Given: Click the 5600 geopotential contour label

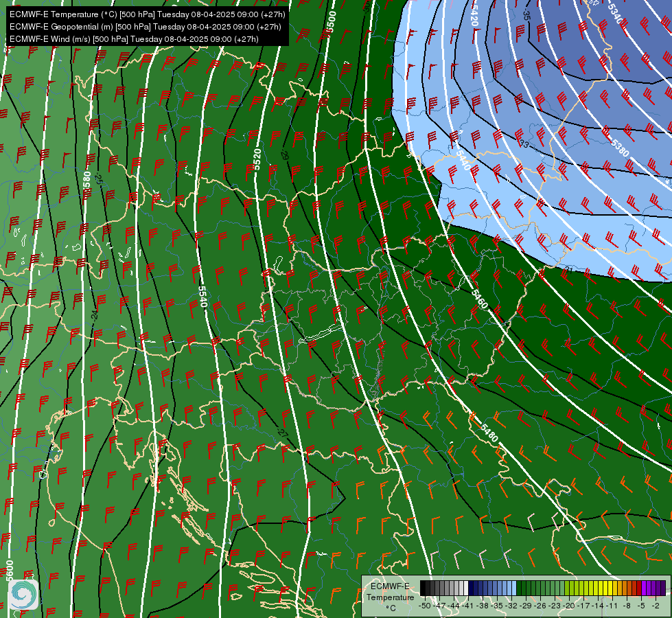Looking at the screenshot, I should pos(10,571).
